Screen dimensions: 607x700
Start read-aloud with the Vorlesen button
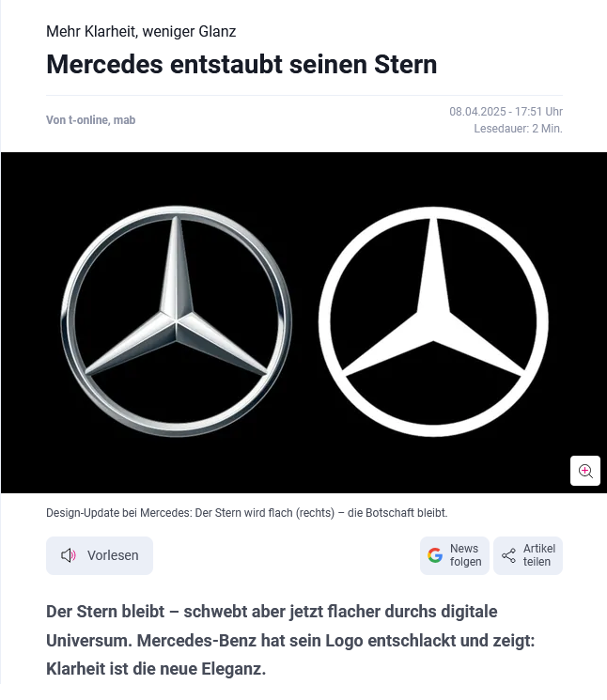(100, 555)
